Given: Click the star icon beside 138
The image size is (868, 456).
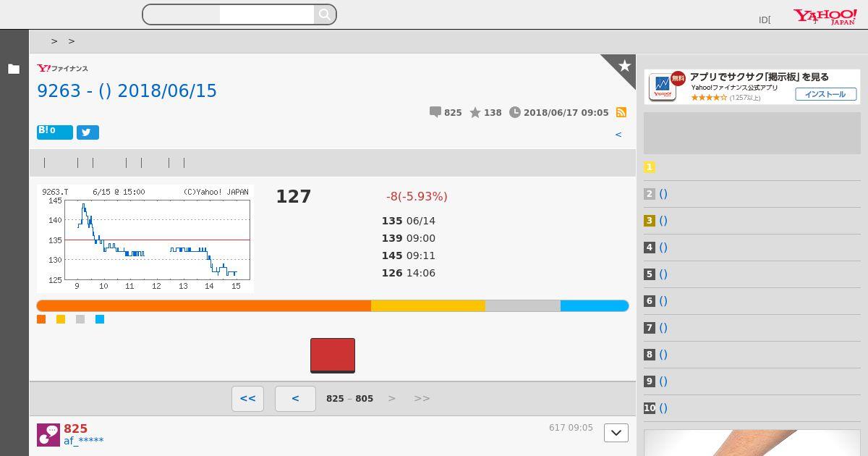Looking at the screenshot, I should (475, 112).
